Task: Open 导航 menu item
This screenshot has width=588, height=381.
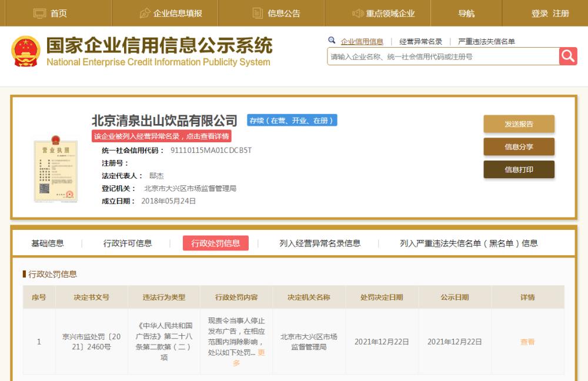Action: tap(466, 14)
